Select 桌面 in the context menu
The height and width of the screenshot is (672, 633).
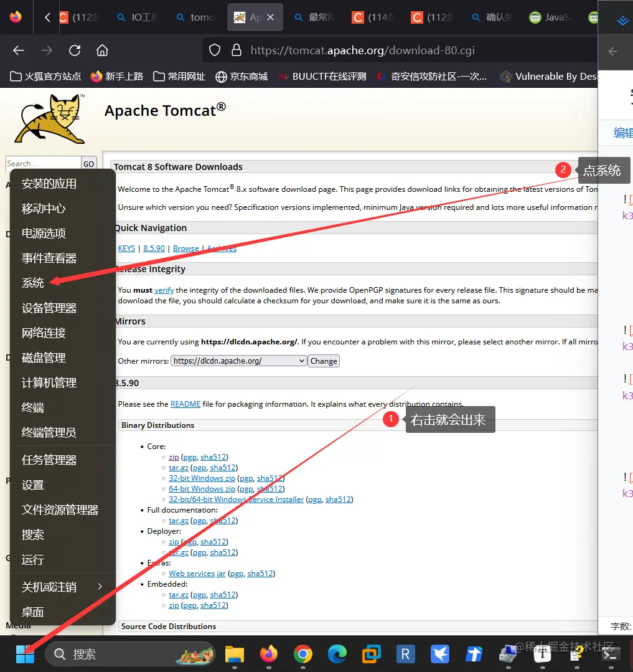tap(63, 612)
